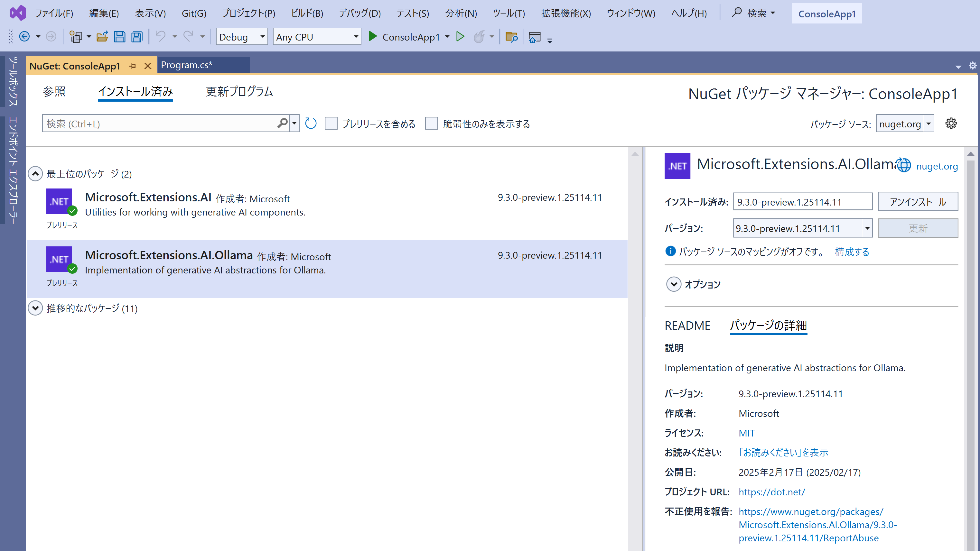Click the .NET icon of Microsoft.Extensions.AI package
This screenshot has width=980, height=551.
59,202
